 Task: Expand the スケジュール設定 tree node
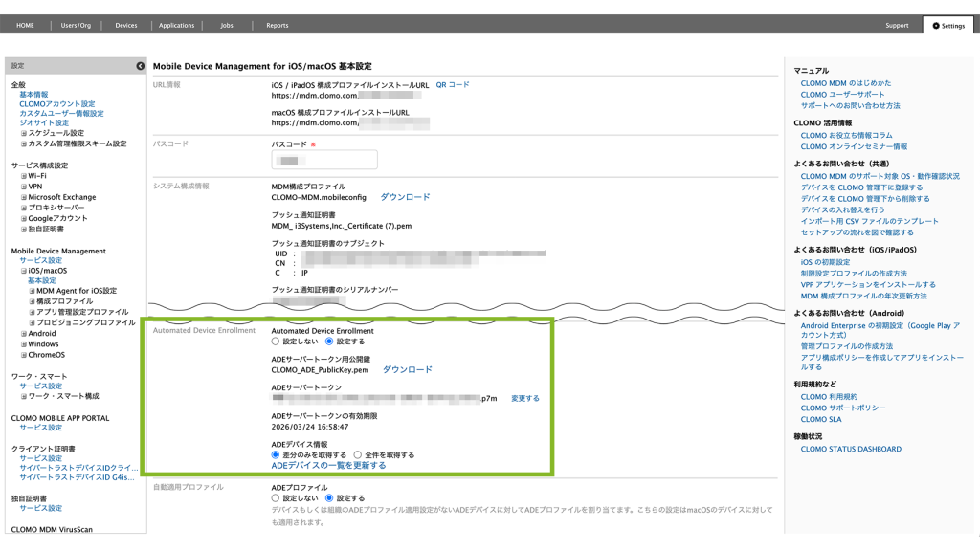click(24, 133)
